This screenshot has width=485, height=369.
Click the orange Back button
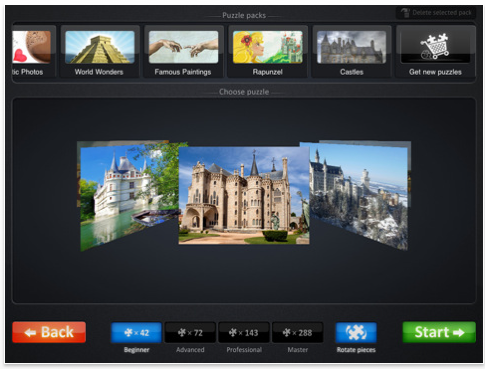click(49, 332)
